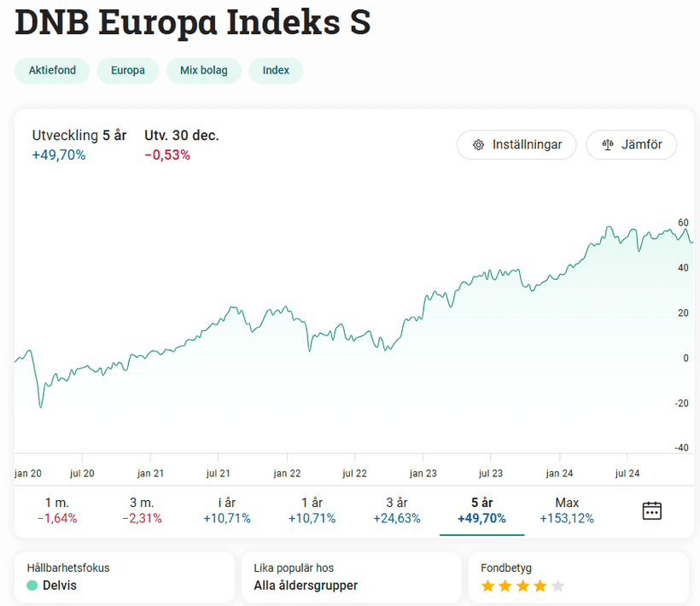Open the calendar date range picker

pos(651,510)
